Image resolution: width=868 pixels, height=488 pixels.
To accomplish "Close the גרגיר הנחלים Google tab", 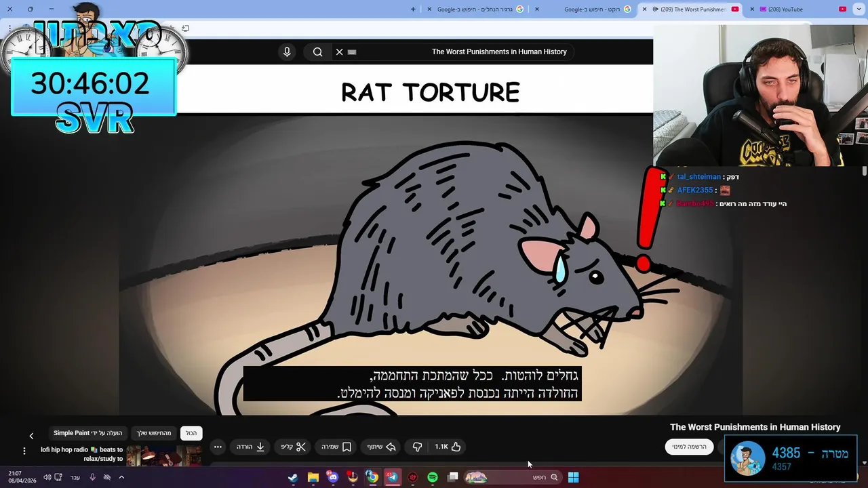I will [x=429, y=9].
